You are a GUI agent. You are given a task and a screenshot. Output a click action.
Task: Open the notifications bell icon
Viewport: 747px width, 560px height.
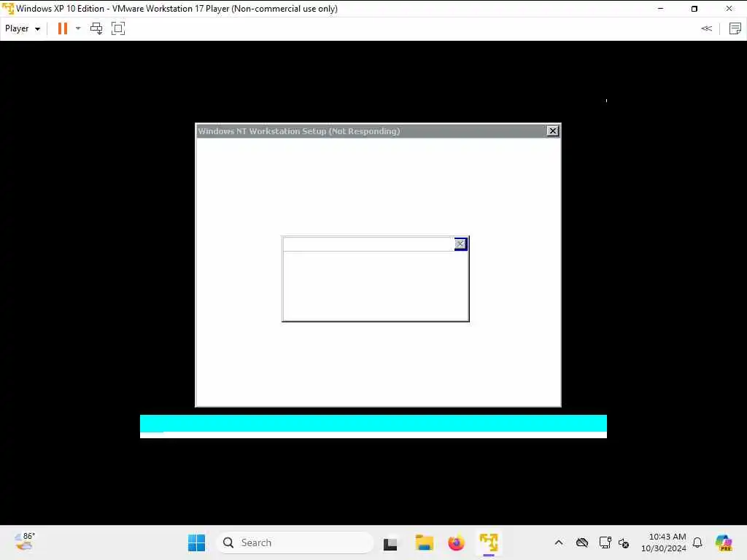(697, 542)
